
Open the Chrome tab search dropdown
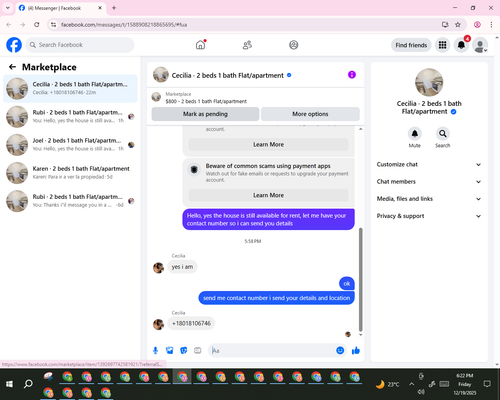click(8, 8)
